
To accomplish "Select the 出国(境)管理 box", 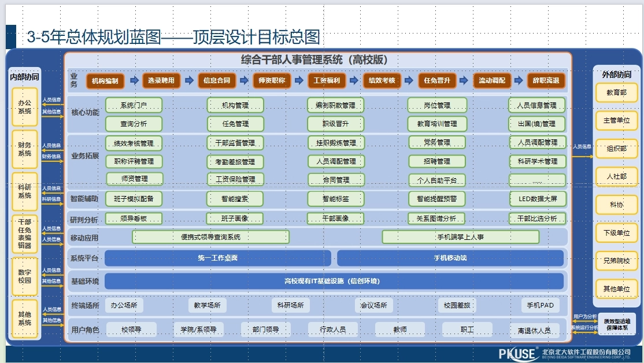I will click(x=537, y=124).
